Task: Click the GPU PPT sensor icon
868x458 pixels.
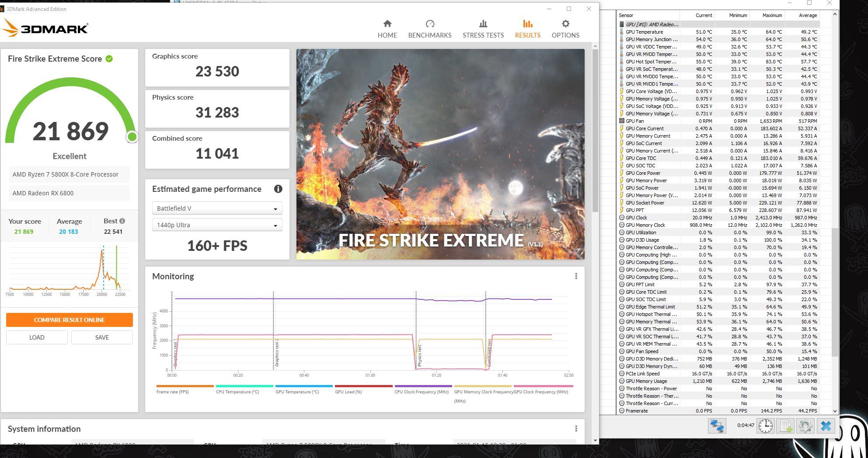Action: (x=621, y=210)
